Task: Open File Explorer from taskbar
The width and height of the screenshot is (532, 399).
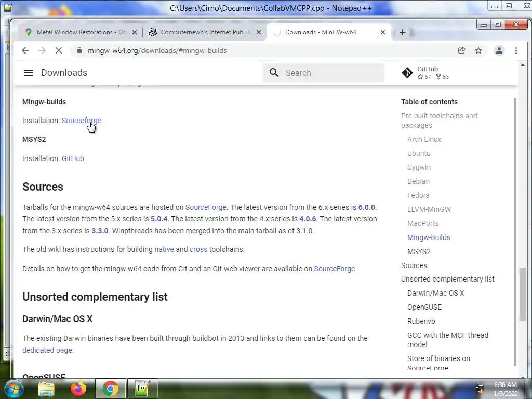Action: [x=46, y=389]
